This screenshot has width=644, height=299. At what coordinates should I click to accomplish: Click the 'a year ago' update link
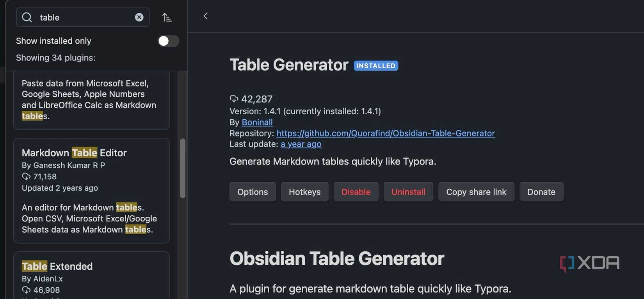click(301, 143)
